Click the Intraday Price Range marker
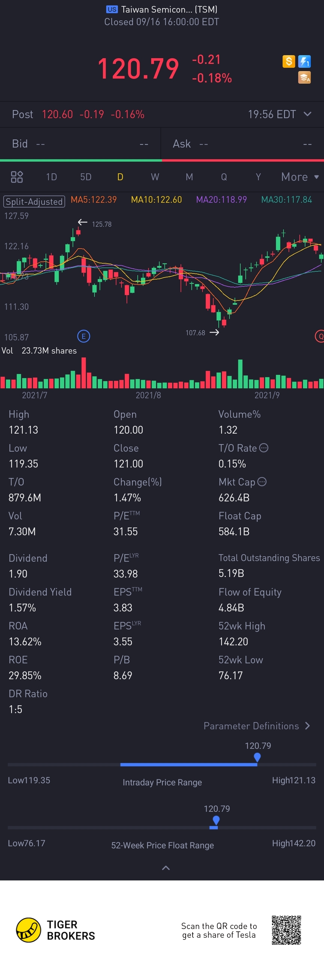 point(257,757)
